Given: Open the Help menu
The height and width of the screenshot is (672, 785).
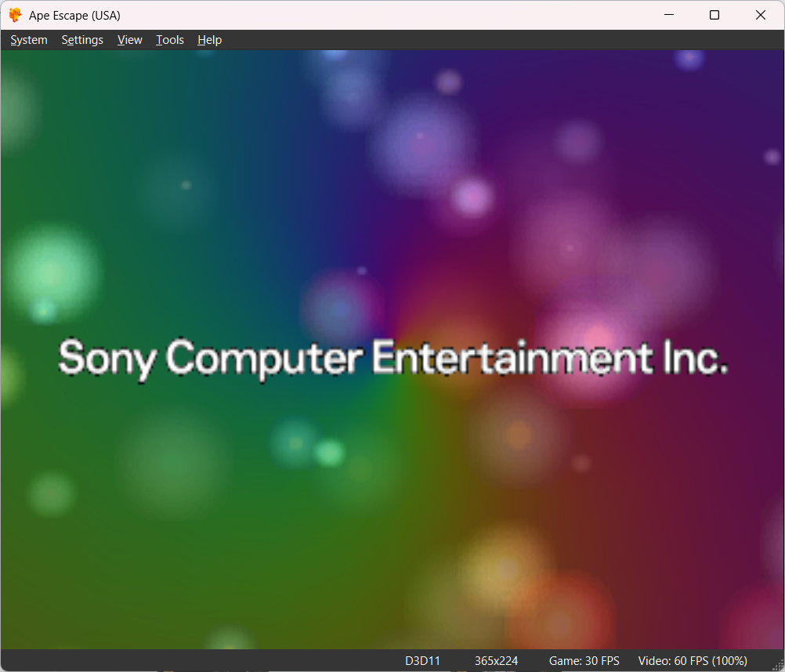Looking at the screenshot, I should coord(209,40).
